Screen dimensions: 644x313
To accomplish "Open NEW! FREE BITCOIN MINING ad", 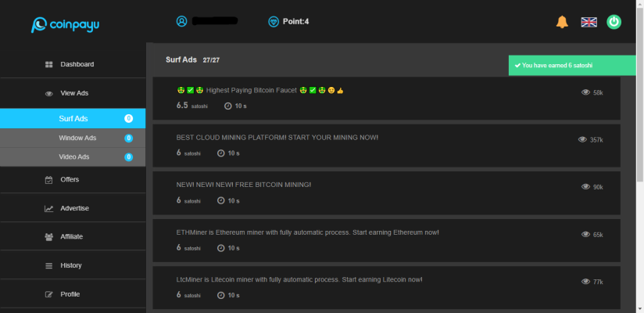I will [387, 193].
